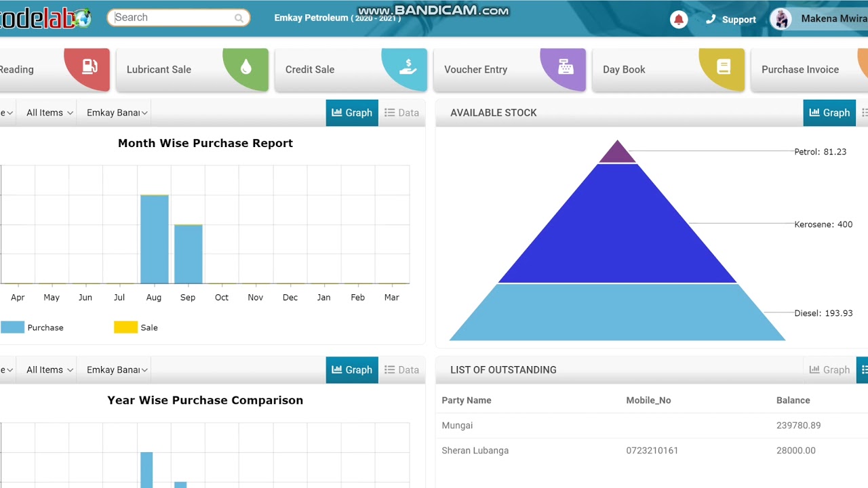
Task: Select Graph tab of List of Outstanding
Action: click(x=829, y=369)
